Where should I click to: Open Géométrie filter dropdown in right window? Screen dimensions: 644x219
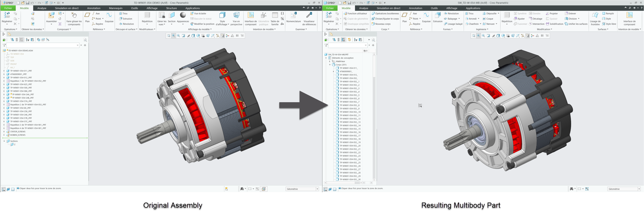639,189
